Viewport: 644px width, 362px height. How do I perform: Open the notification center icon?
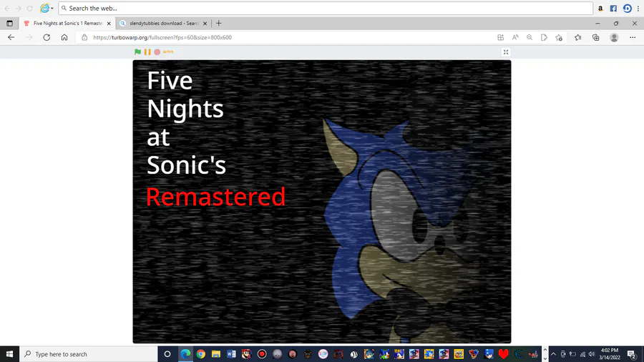[632, 354]
